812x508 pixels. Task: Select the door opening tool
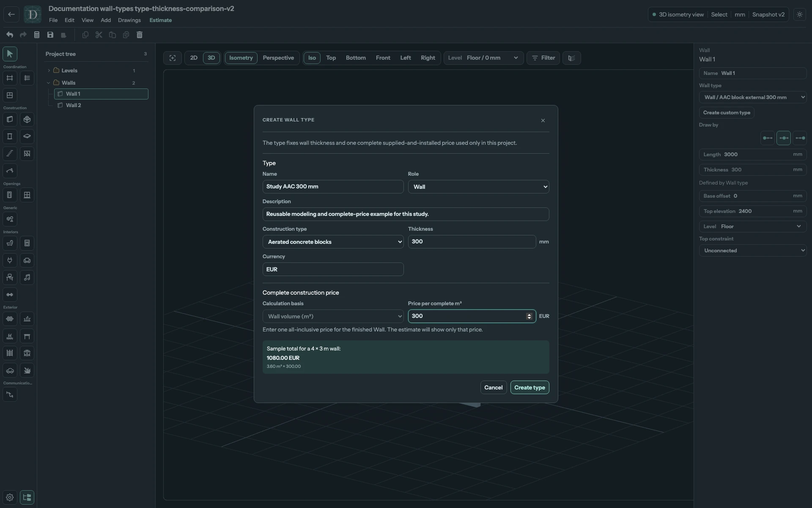pyautogui.click(x=10, y=195)
